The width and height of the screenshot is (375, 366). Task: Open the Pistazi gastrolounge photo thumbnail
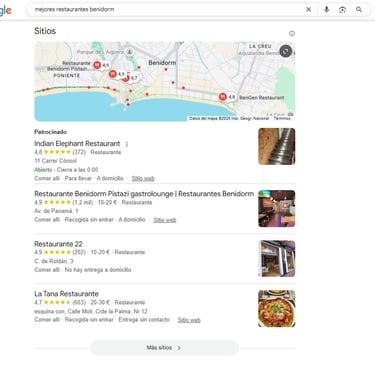click(x=277, y=209)
